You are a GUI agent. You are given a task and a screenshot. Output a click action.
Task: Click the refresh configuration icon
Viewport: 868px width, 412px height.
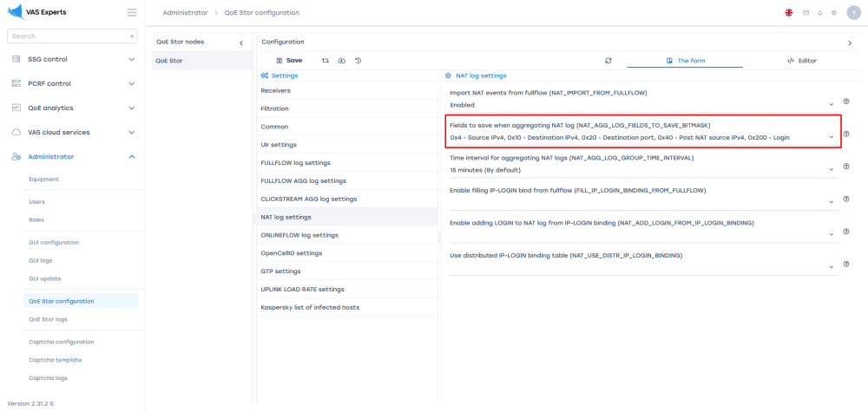pyautogui.click(x=608, y=61)
